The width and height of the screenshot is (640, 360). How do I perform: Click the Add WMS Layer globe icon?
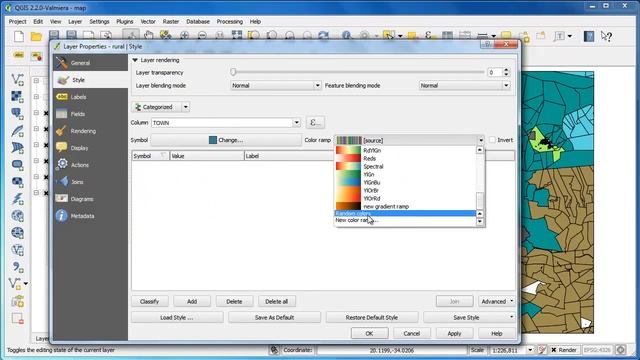[x=17, y=216]
